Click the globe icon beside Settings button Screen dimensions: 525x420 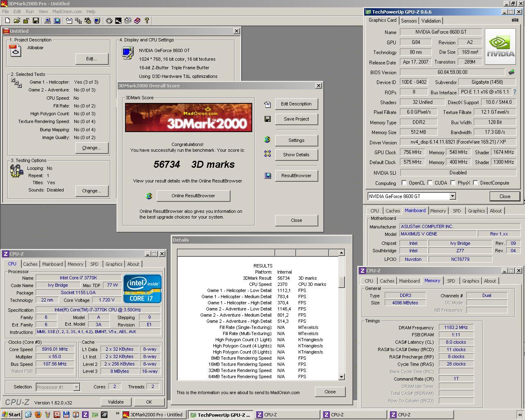267,140
